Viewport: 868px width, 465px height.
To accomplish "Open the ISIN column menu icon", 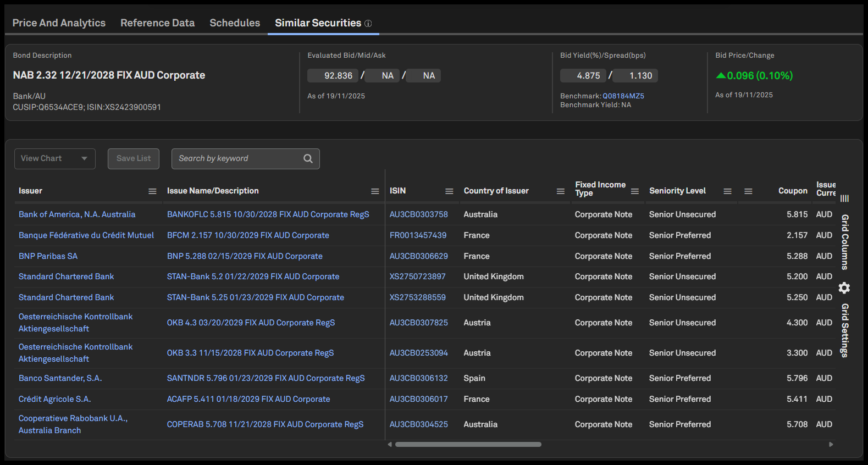I will click(x=449, y=191).
